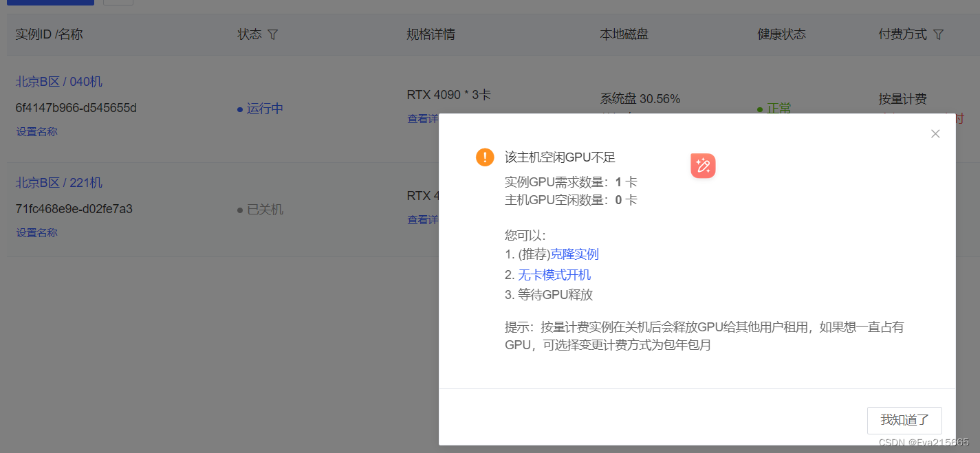Click the warning icon beside 该主机空闲GPU不足
Image resolution: width=980 pixels, height=453 pixels.
(485, 157)
